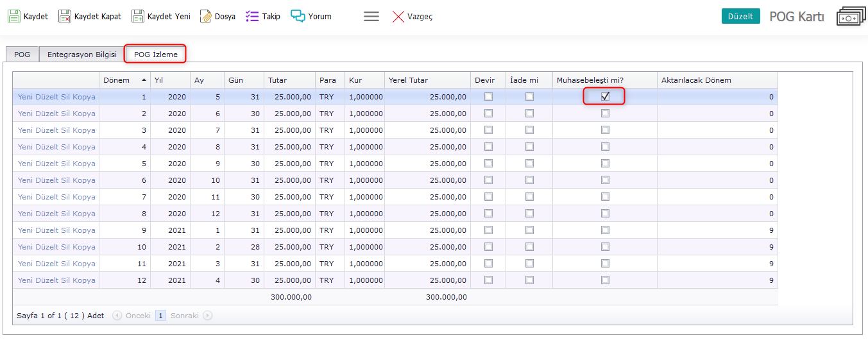Select the Tutar cell for period 12
This screenshot has height=340, width=868.
pos(291,280)
